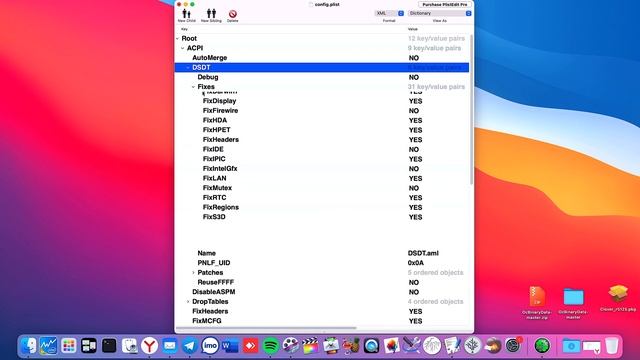The height and width of the screenshot is (360, 640).
Task: Expand the DropTables disclosure triangle
Action: pyautogui.click(x=188, y=302)
